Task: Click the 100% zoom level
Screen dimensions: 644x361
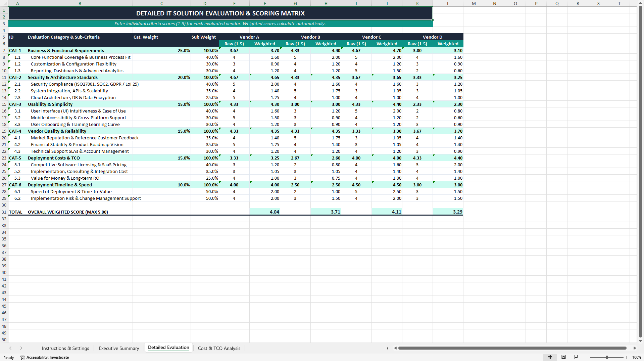Action: [637, 357]
